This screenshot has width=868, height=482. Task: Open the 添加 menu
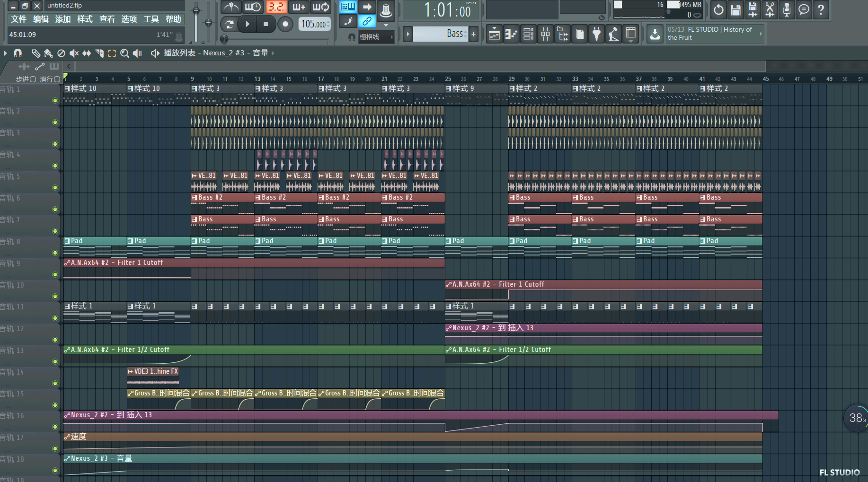62,19
